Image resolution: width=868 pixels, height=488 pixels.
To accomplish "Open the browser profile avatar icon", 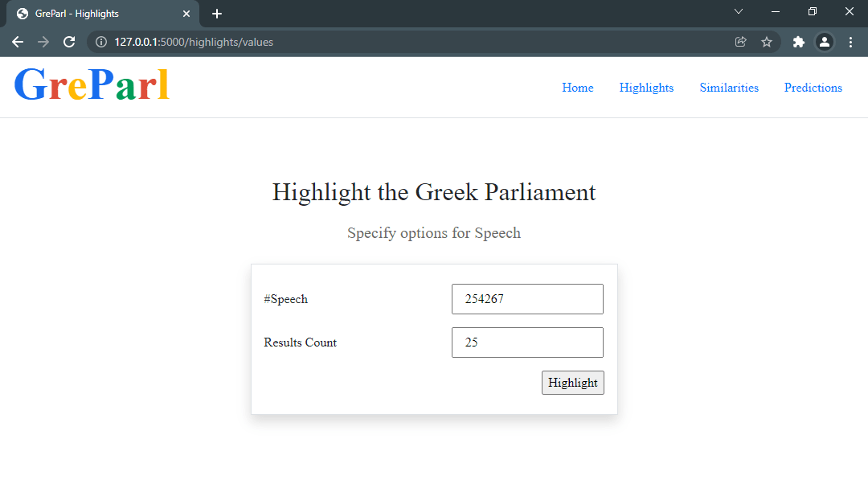I will coord(825,42).
